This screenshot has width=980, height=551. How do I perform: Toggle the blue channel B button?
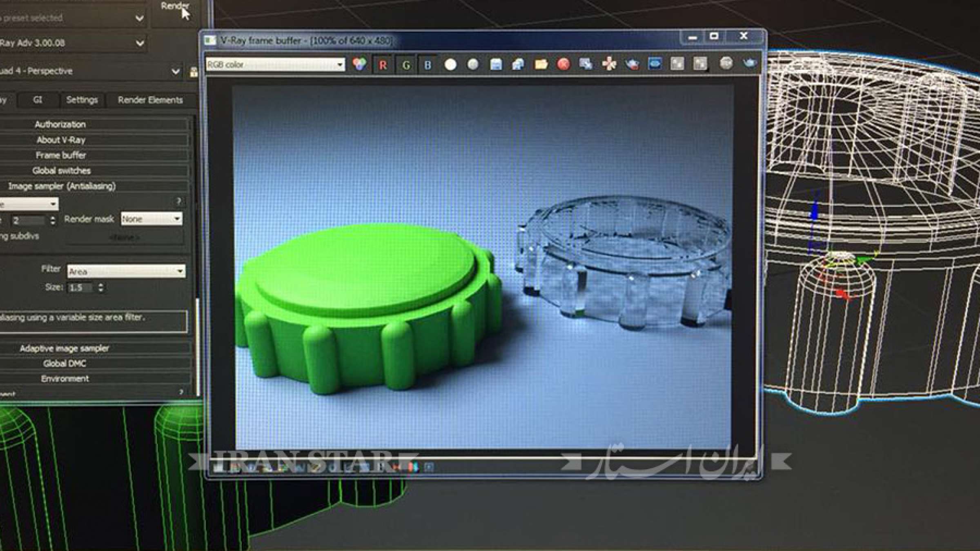pos(428,65)
